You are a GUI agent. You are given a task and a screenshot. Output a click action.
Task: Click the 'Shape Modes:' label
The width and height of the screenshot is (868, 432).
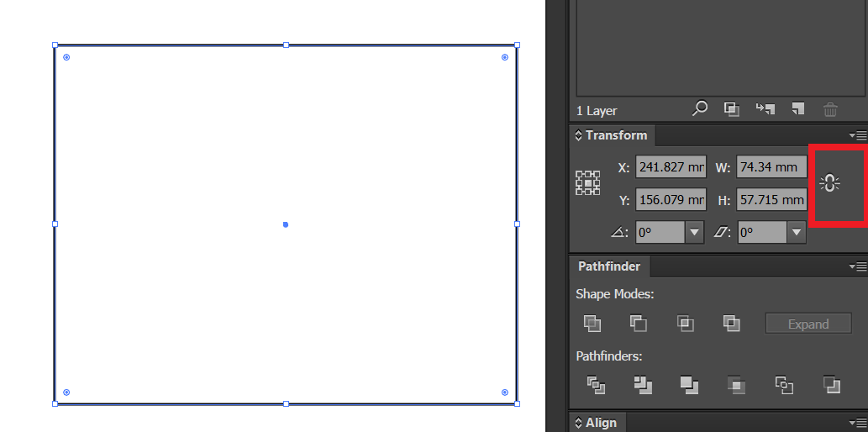click(615, 294)
